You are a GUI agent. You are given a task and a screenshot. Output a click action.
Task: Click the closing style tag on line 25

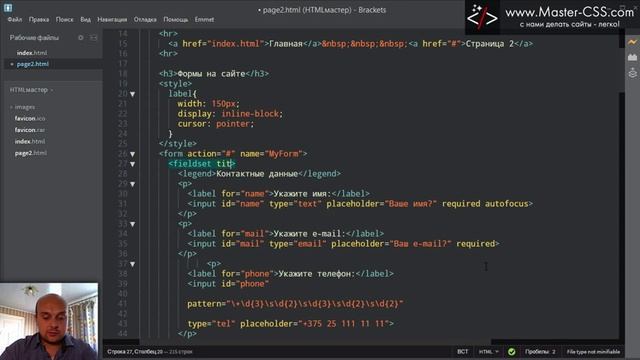coord(178,144)
